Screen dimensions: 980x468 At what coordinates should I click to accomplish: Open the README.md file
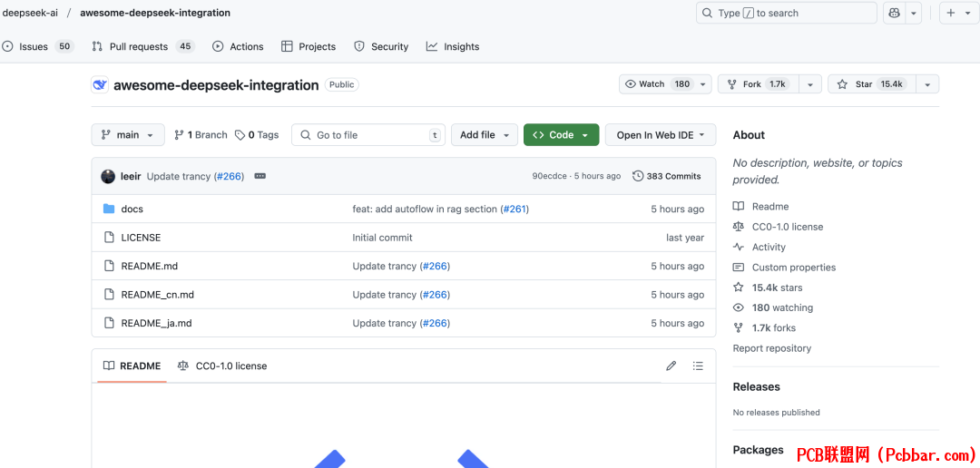(150, 266)
